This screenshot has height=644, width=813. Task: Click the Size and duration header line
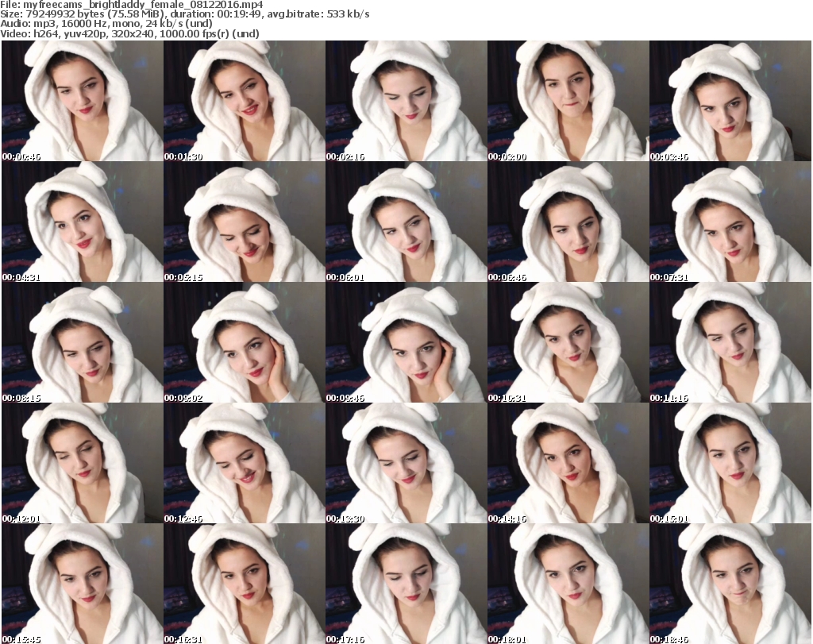coord(185,14)
